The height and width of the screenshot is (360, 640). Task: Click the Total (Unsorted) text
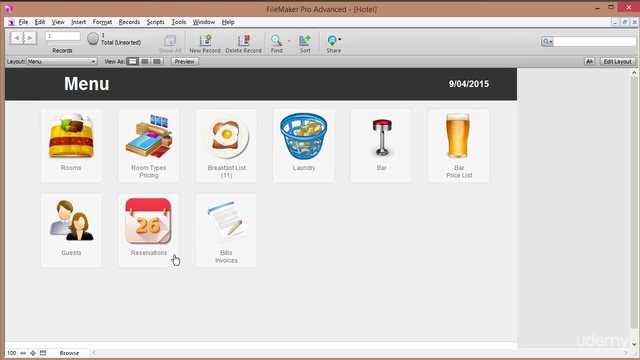coord(121,42)
